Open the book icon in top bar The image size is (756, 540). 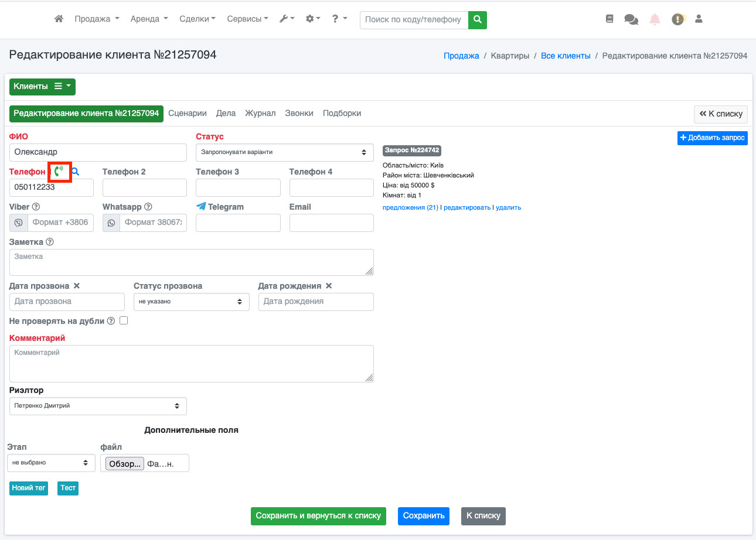(609, 19)
